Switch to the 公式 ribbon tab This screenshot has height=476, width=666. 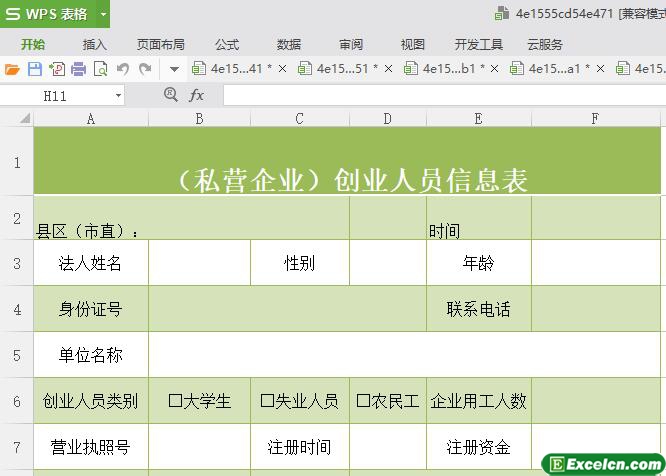pos(227,44)
